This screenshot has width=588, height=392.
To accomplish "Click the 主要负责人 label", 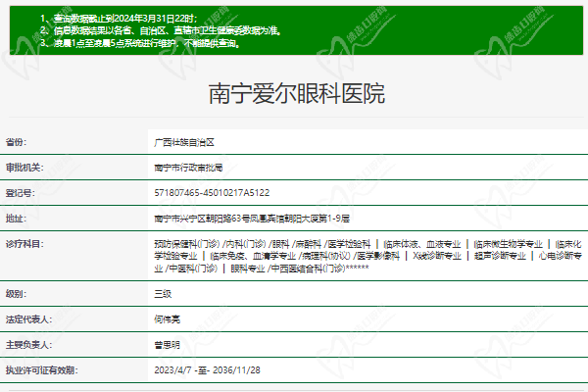I will [x=28, y=345].
